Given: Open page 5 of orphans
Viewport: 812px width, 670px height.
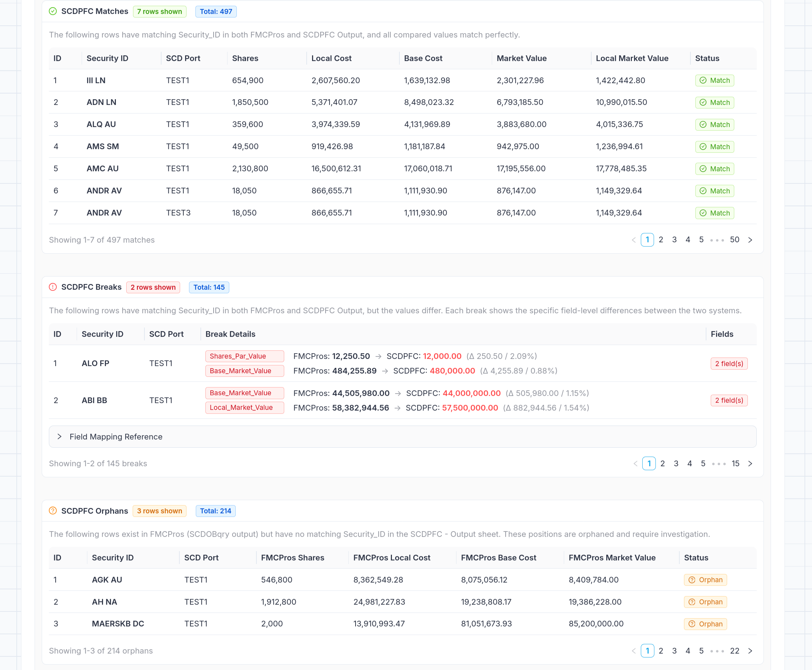Looking at the screenshot, I should click(701, 651).
